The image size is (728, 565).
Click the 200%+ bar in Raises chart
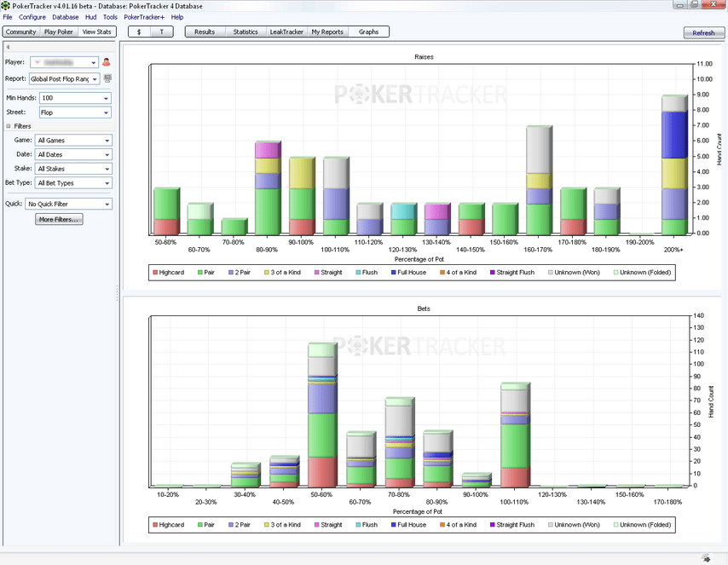click(674, 164)
